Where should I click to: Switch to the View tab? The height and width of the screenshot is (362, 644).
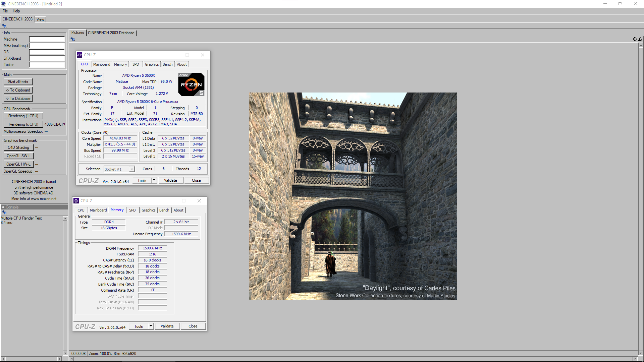[x=40, y=19]
